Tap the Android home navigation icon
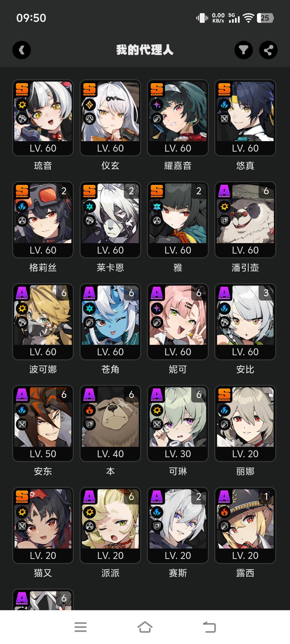The height and width of the screenshot is (644, 290). click(145, 627)
